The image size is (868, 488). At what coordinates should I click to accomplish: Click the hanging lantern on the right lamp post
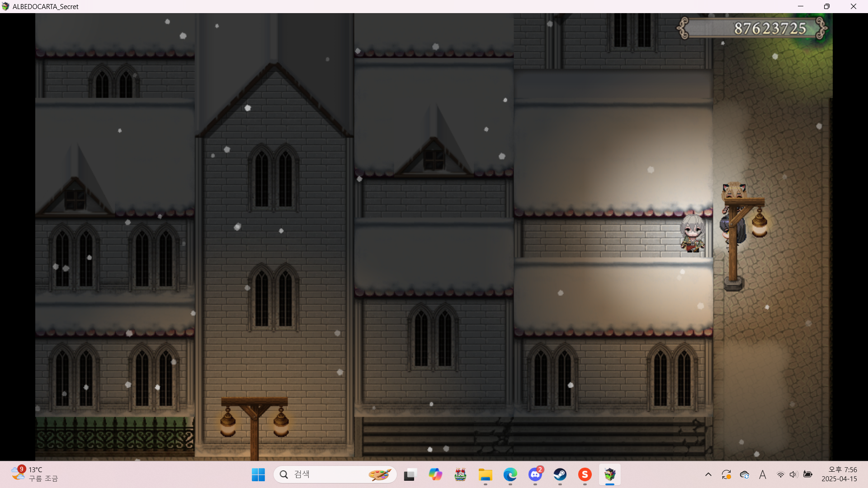pyautogui.click(x=759, y=223)
